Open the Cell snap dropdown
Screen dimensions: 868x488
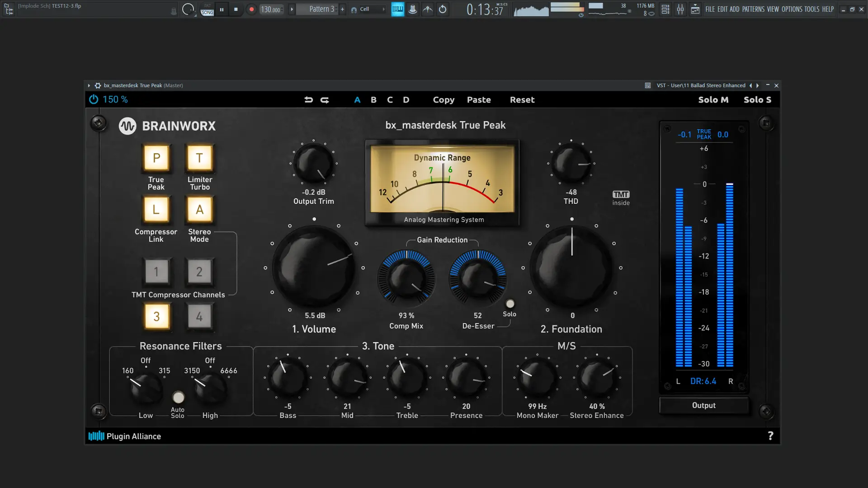(370, 9)
